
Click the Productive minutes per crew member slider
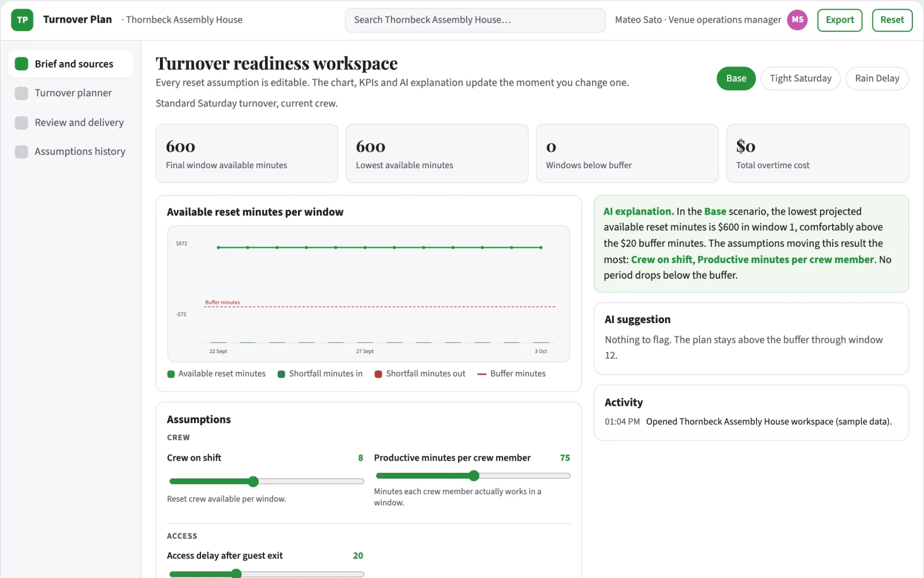tap(472, 476)
